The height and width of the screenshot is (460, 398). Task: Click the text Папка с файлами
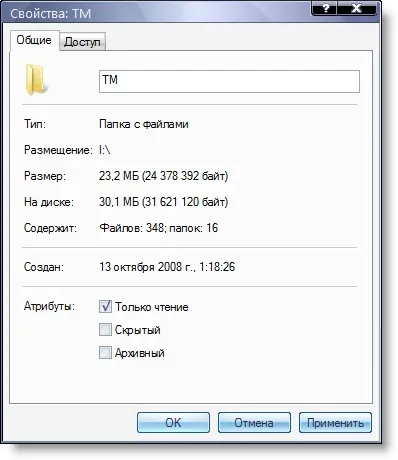click(144, 124)
